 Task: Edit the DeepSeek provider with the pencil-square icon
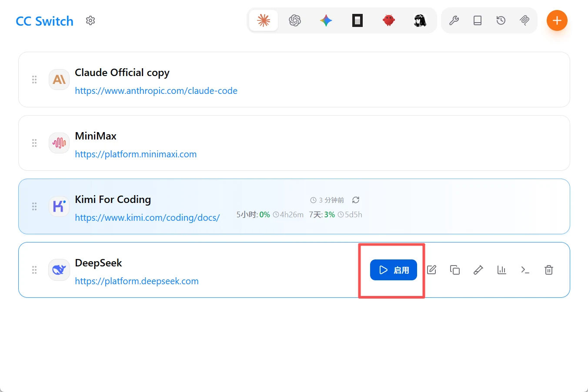point(431,270)
